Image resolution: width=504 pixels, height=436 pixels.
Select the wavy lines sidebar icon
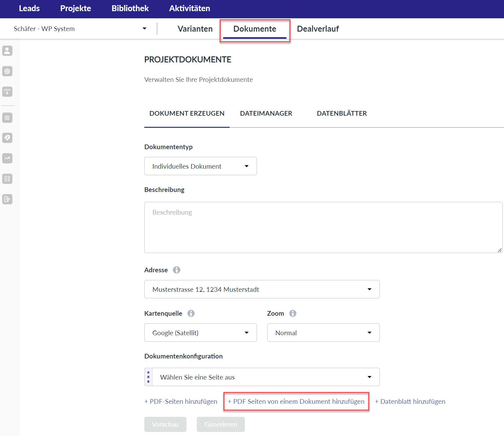click(7, 118)
